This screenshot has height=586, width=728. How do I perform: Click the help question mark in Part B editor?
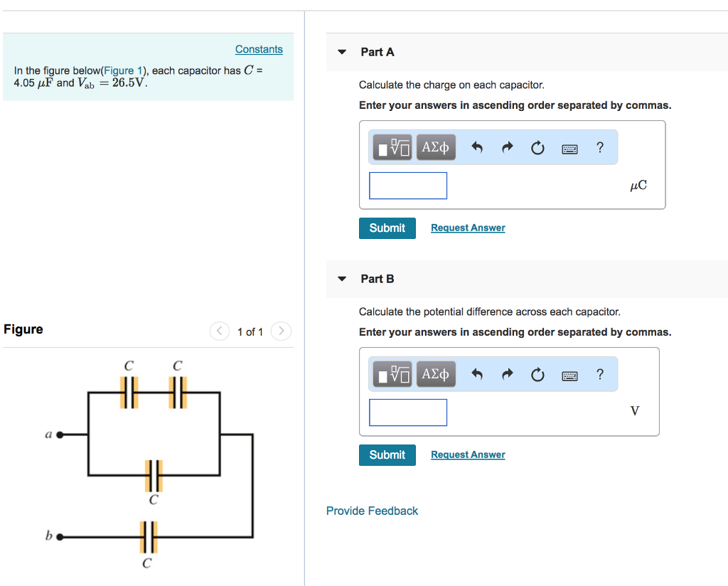pos(599,374)
